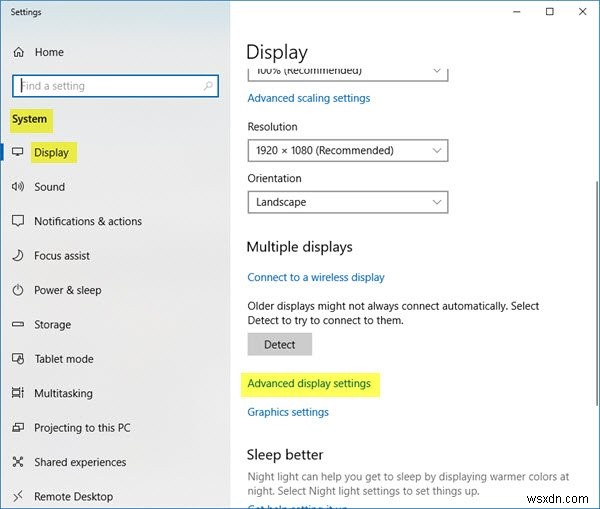Screen dimensions: 600x509
Task: Go to Multitasking settings
Action: 64,393
